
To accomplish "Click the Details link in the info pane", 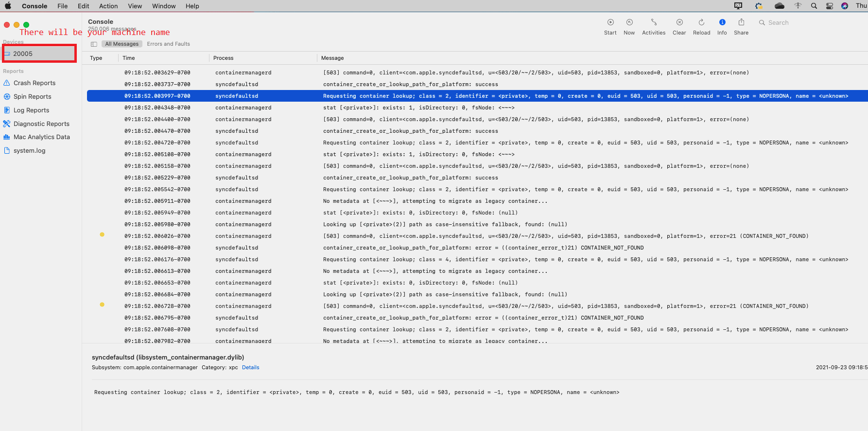I will click(250, 368).
